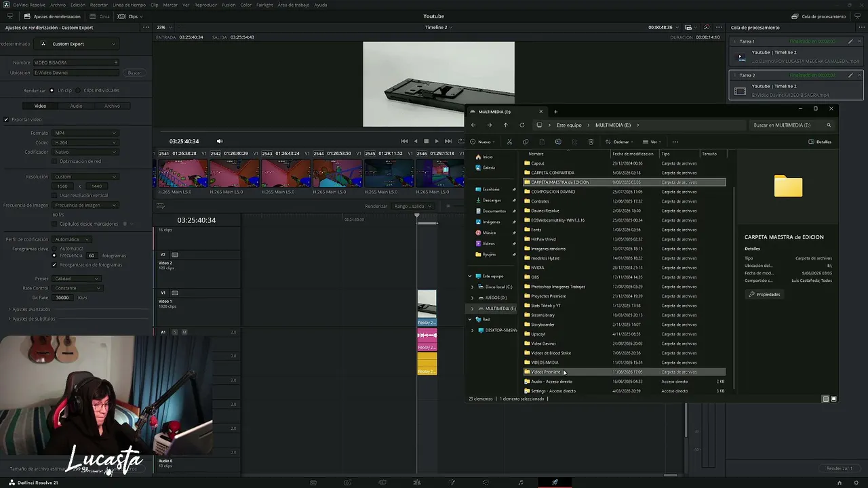Click the timeline playhead marker
This screenshot has width=868, height=488.
coord(417,216)
